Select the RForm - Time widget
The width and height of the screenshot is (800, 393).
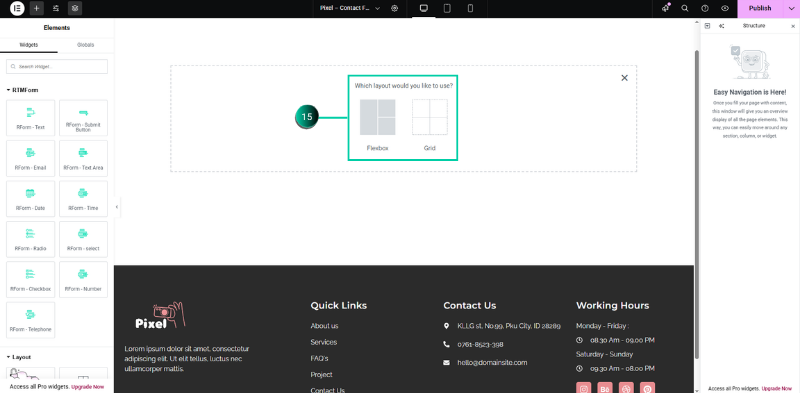83,199
